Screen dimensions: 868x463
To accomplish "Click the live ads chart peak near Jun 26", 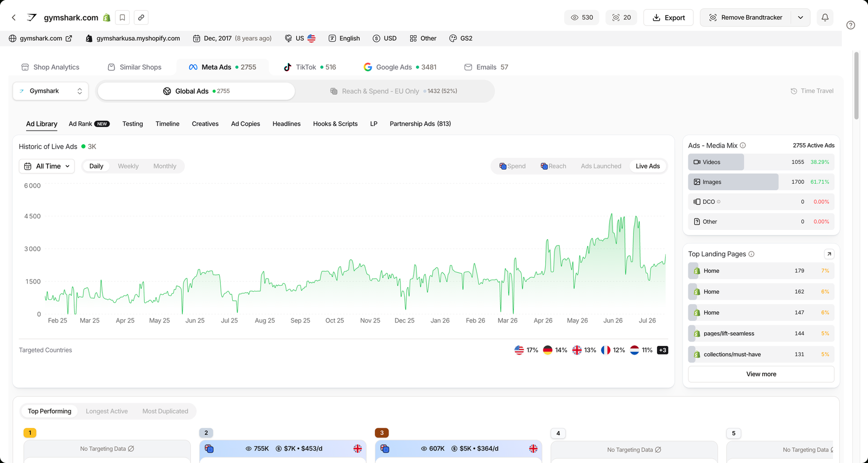I will pos(611,215).
